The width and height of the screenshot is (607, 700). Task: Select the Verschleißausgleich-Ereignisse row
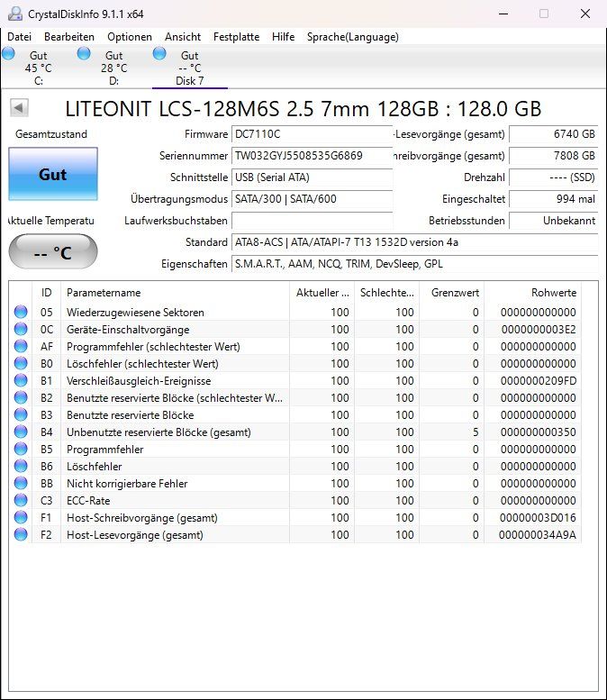(295, 381)
